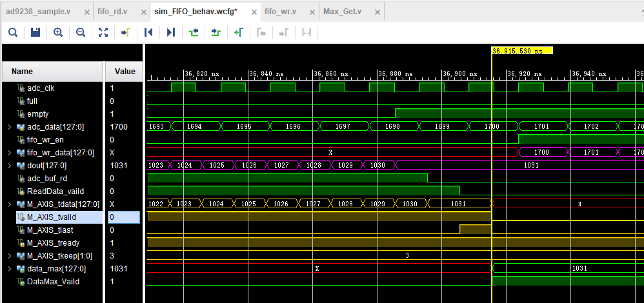Click the greyed Previous Marker icon
This screenshot has width=644, height=303.
[261, 32]
